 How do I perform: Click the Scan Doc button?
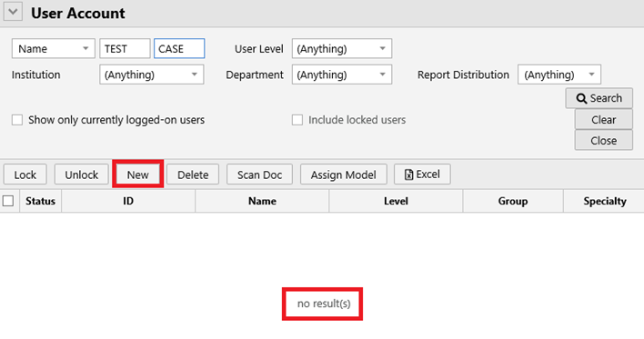click(259, 174)
